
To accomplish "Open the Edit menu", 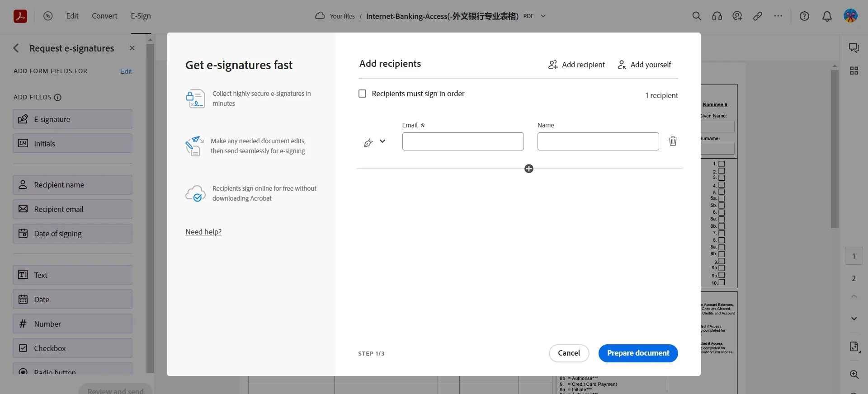I will 72,16.
